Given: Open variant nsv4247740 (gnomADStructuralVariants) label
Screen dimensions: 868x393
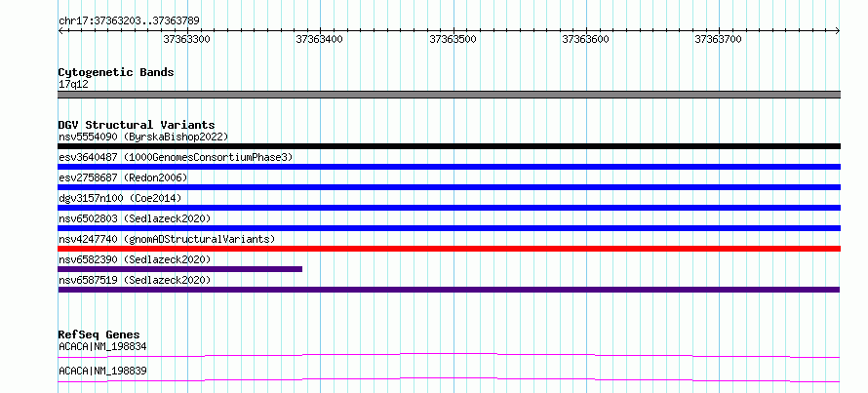Looking at the screenshot, I should (167, 239).
